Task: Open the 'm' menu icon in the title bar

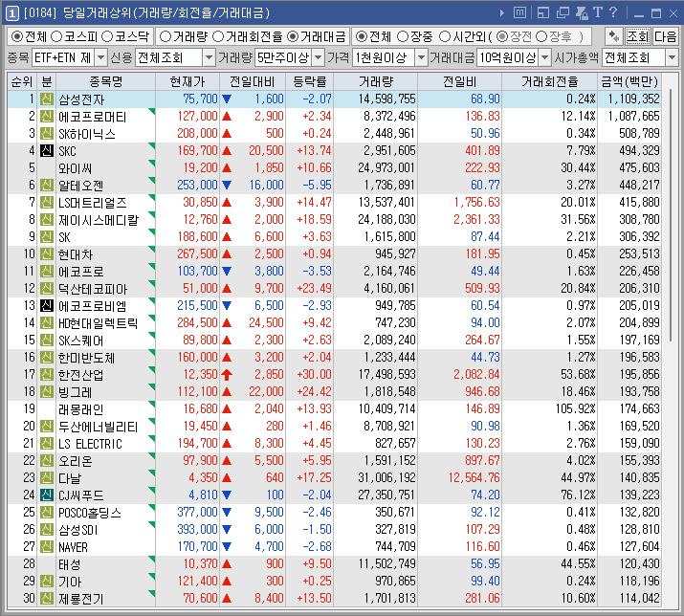Action: click(519, 13)
